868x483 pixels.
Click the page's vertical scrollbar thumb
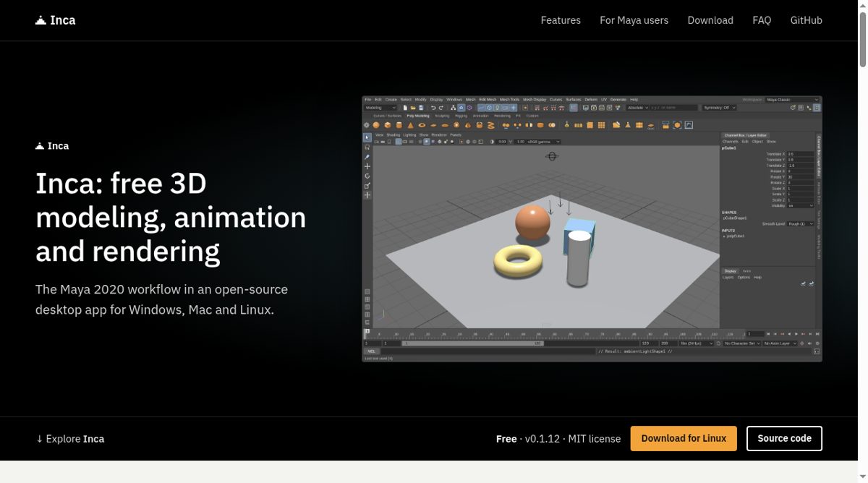[x=862, y=40]
